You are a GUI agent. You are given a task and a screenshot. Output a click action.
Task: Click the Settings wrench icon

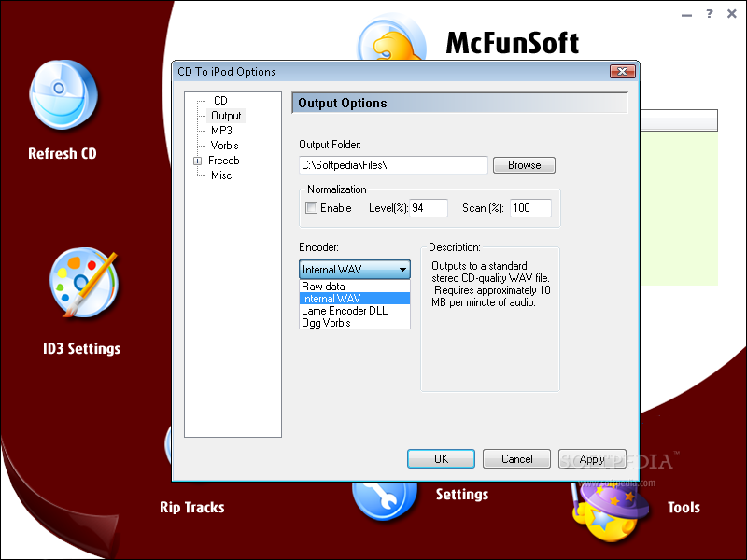pos(385,500)
